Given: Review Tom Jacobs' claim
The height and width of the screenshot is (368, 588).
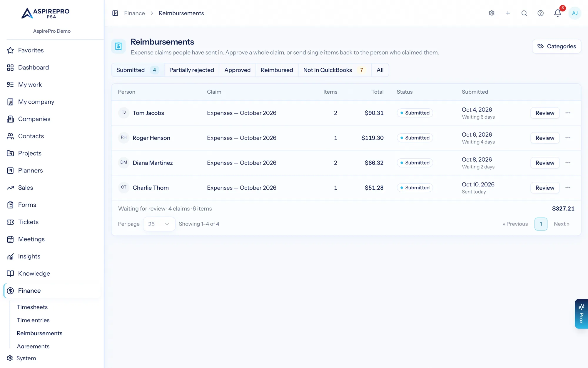Looking at the screenshot, I should pos(545,113).
